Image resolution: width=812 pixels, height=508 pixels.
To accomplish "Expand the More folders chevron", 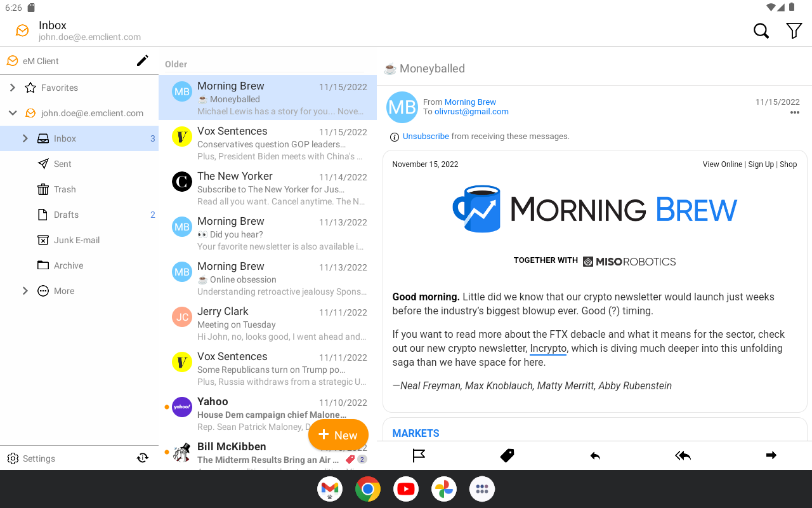I will (25, 291).
